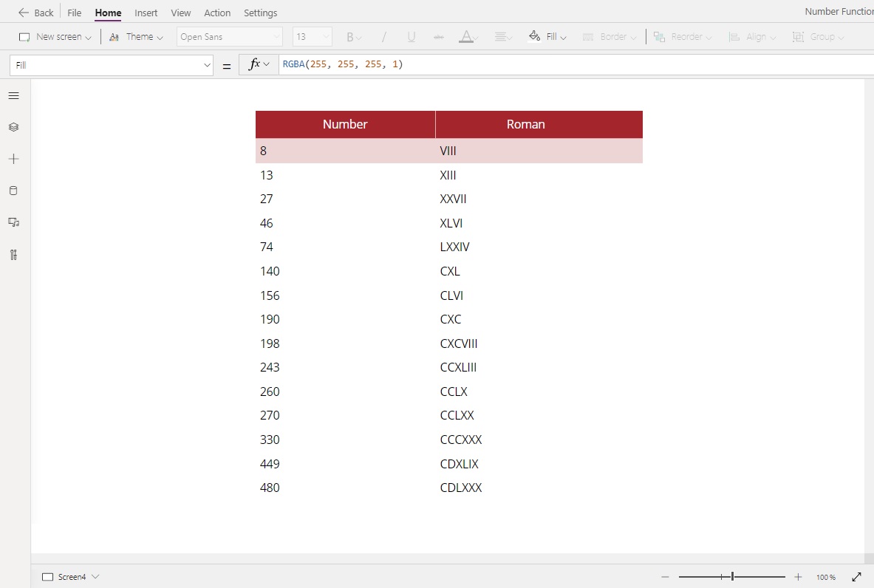
Task: Click the Back arrow icon
Action: pos(24,13)
